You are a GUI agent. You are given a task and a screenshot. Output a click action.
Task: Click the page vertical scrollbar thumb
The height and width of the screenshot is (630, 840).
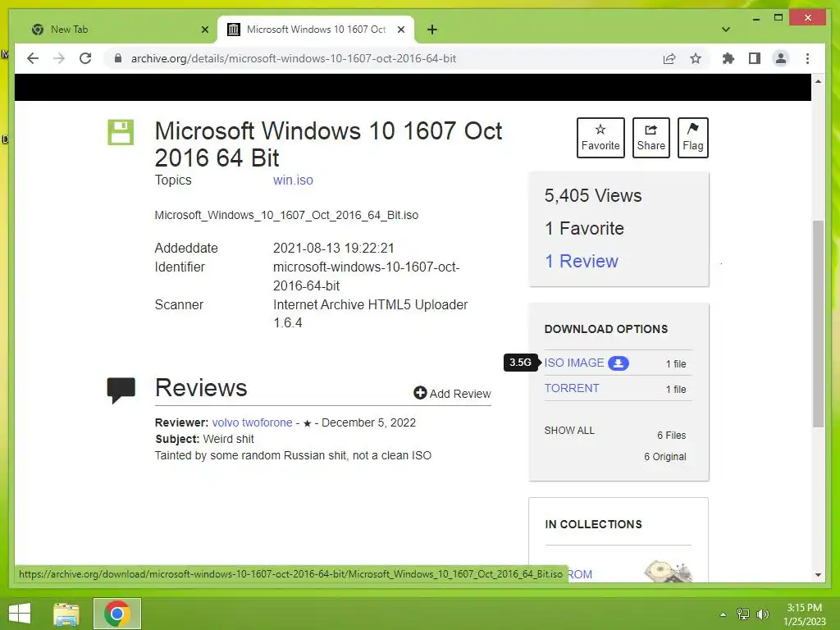coord(818,323)
